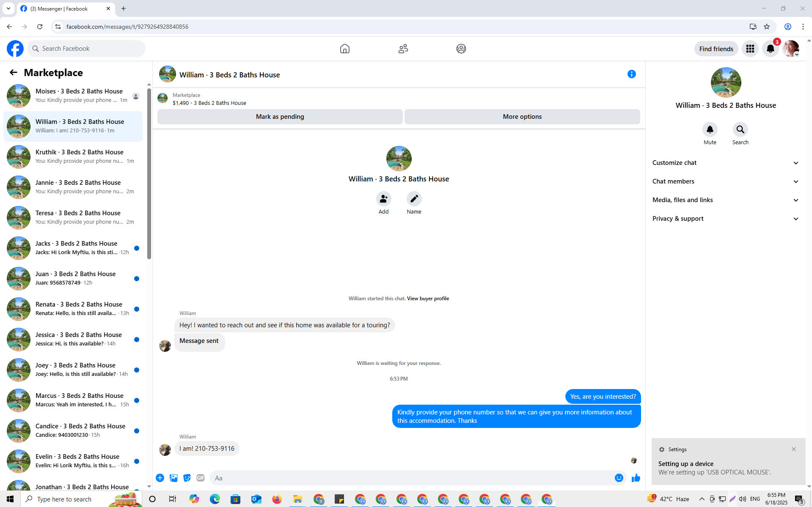Expand the Privacy & support section
Viewport: 812px width, 507px height.
tap(726, 219)
